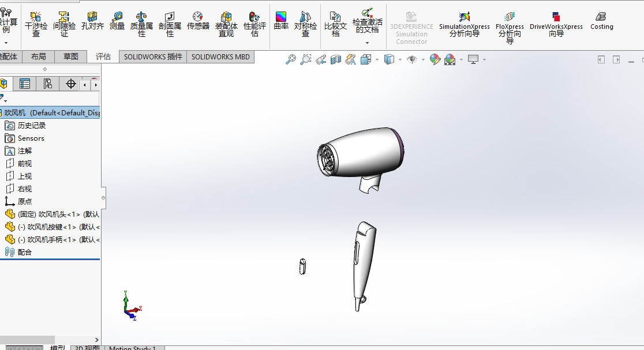Open PropertyManager tab in left panel
Screen dimensions: 644x350
pos(25,84)
